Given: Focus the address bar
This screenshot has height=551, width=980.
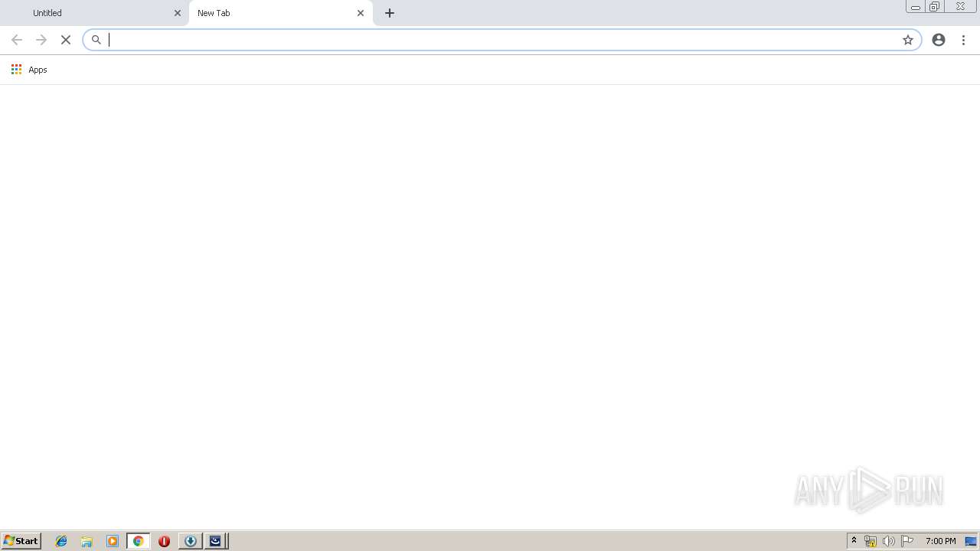Looking at the screenshot, I should pyautogui.click(x=502, y=40).
